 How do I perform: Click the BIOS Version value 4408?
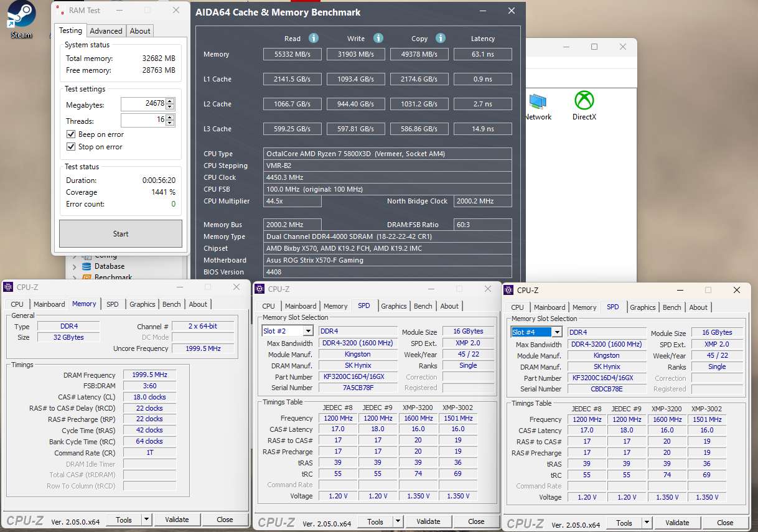tap(388, 272)
